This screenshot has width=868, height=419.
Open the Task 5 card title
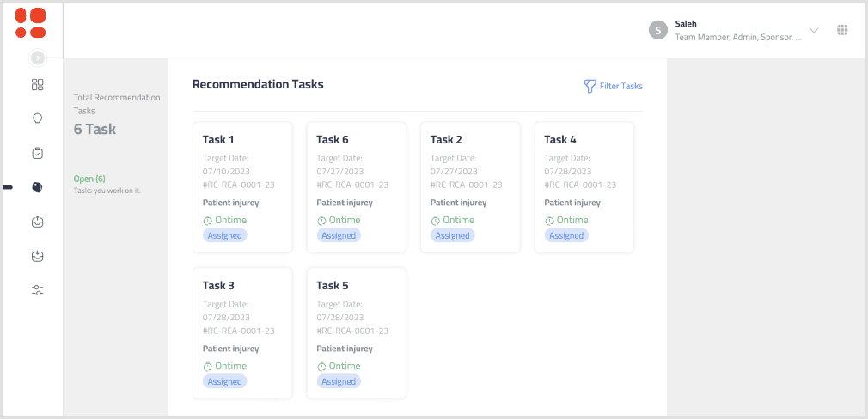pos(332,286)
